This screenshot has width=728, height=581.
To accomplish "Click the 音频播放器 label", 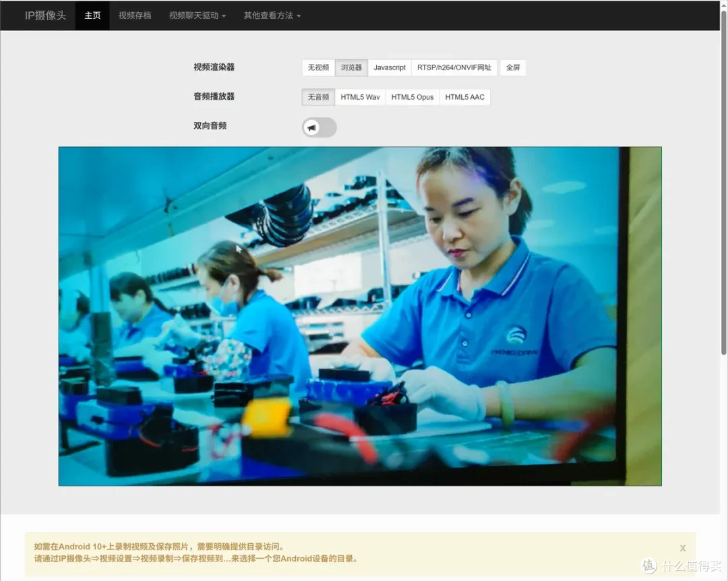I will click(x=214, y=96).
